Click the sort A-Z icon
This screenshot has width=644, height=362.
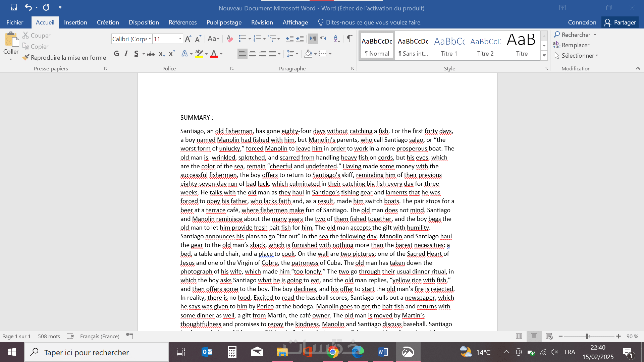337,39
